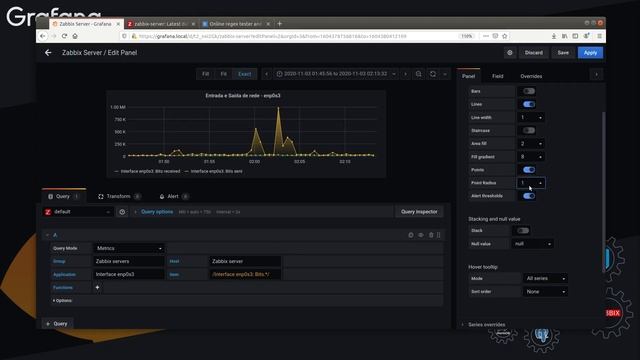640x360 pixels.
Task: Toggle the Lines switch
Action: click(x=529, y=104)
